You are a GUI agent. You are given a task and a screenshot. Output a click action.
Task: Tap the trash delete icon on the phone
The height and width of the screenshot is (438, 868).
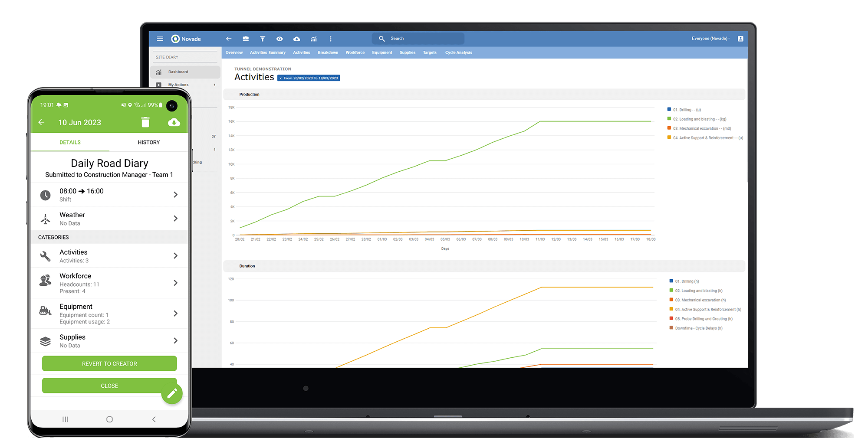(x=145, y=122)
